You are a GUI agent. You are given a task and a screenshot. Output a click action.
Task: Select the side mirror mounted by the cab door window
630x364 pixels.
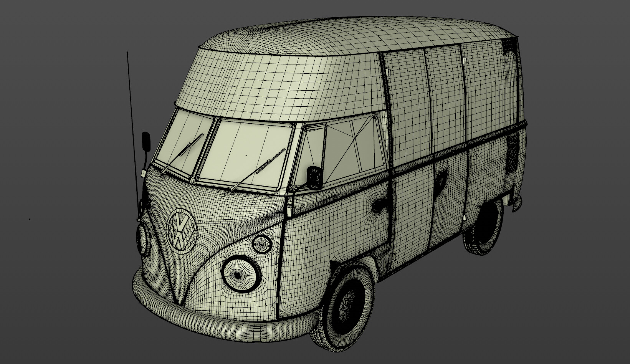316,177
